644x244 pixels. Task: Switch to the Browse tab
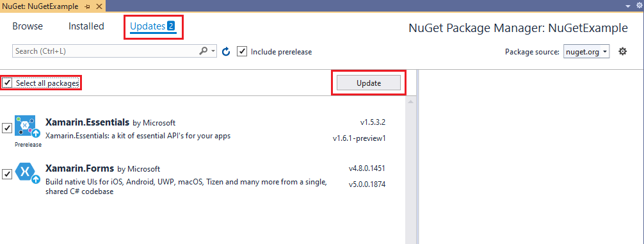28,26
